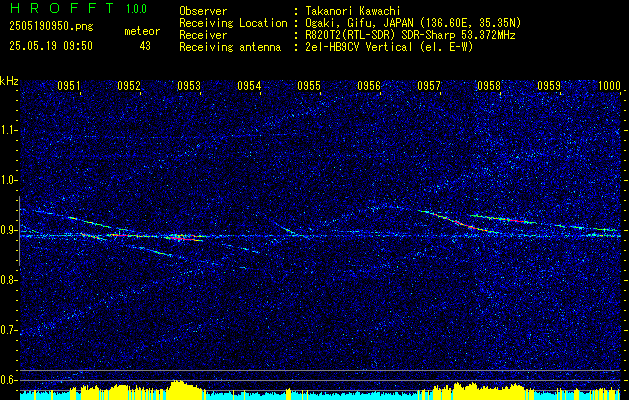Click the Receiving Location label
This screenshot has height=400, width=629.
tap(233, 23)
